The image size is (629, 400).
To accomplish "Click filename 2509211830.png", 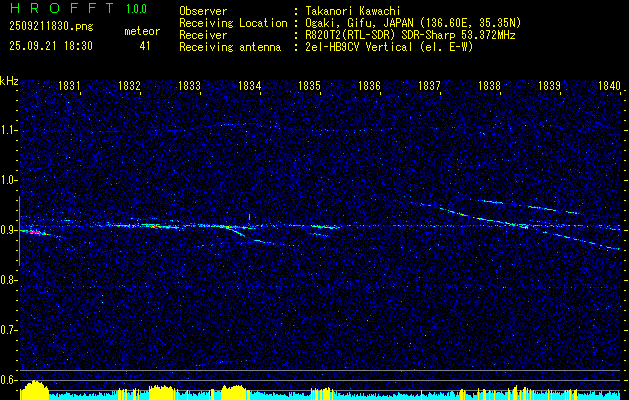I will [51, 27].
